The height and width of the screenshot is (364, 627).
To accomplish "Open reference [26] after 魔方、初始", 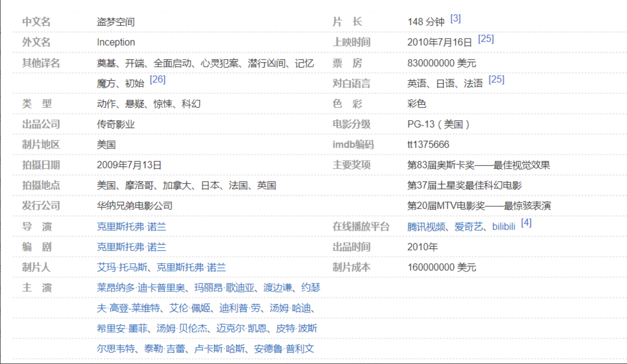I will (x=157, y=79).
